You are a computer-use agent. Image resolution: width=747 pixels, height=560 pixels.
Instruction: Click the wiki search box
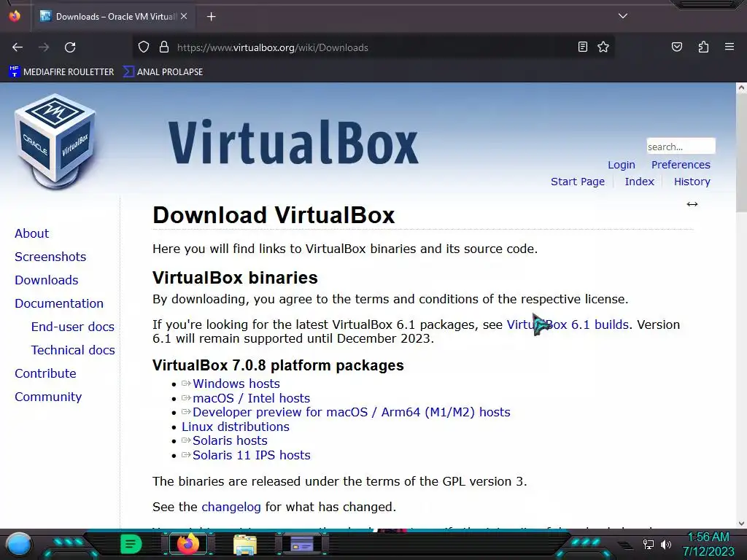point(681,146)
